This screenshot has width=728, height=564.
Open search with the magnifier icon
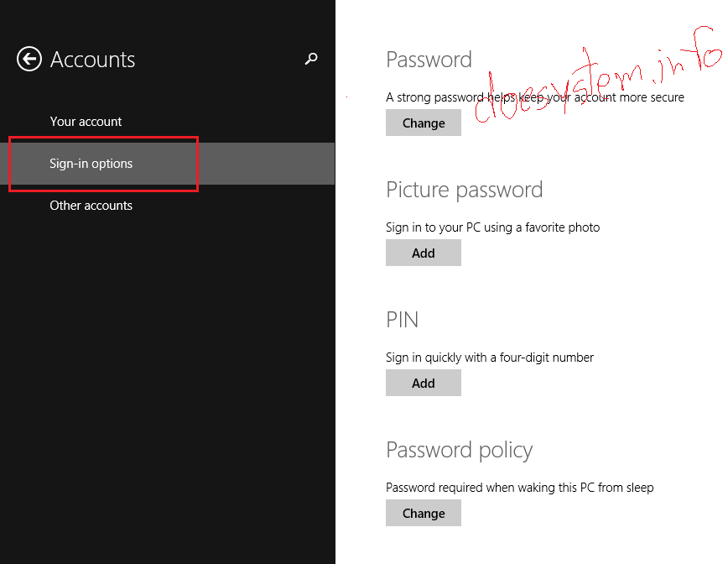coord(311,59)
